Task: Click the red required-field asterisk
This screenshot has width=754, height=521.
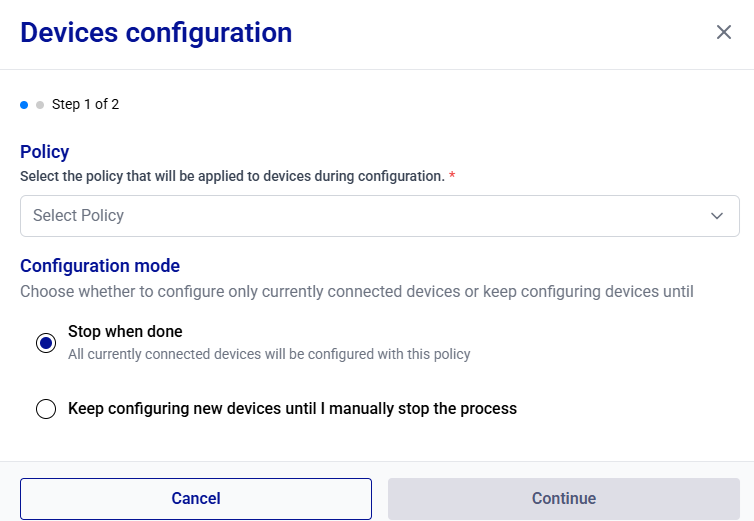Action: click(x=452, y=176)
